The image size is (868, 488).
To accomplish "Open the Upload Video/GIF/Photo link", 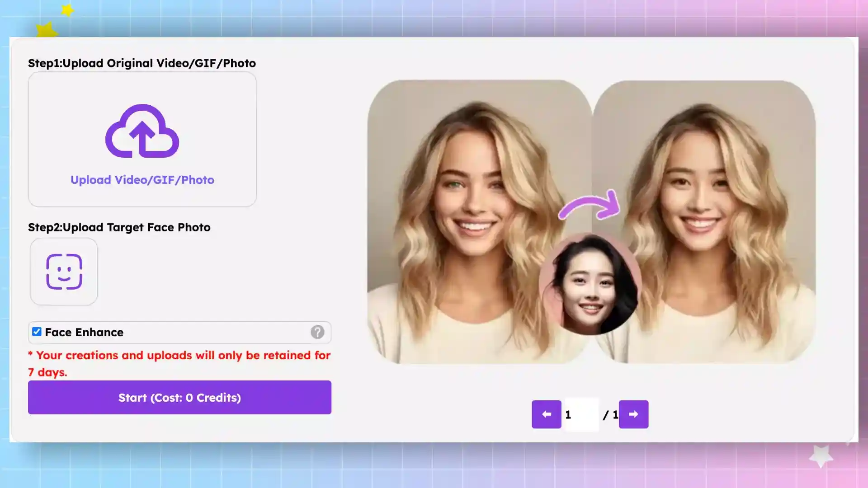I will [142, 180].
